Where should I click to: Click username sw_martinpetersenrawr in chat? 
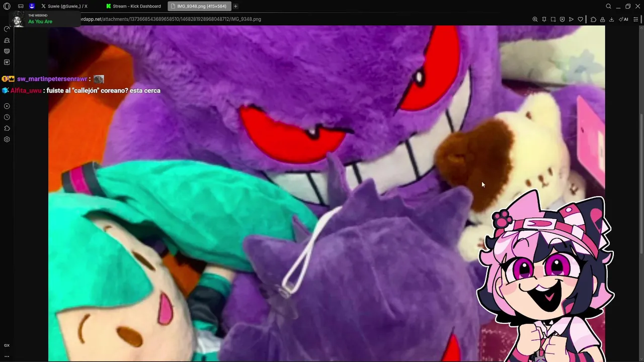pos(52,79)
